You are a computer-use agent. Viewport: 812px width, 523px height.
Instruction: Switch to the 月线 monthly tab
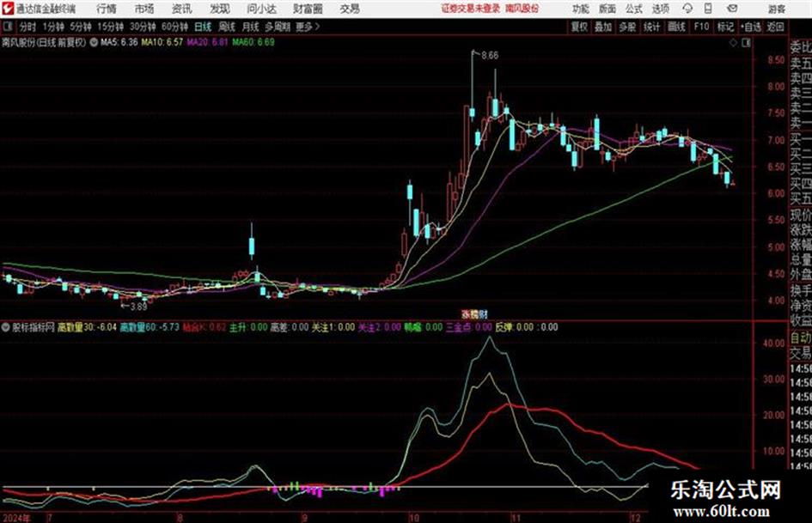tap(251, 27)
